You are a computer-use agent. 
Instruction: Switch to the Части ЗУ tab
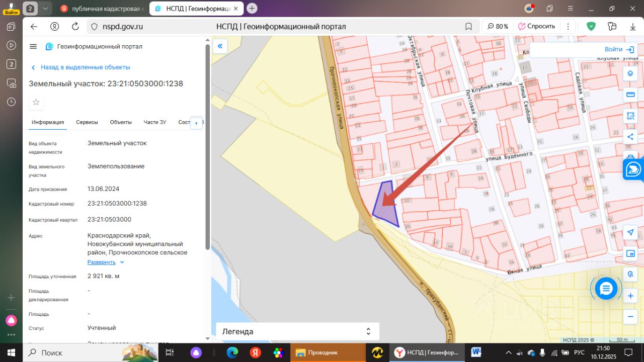[x=155, y=122]
